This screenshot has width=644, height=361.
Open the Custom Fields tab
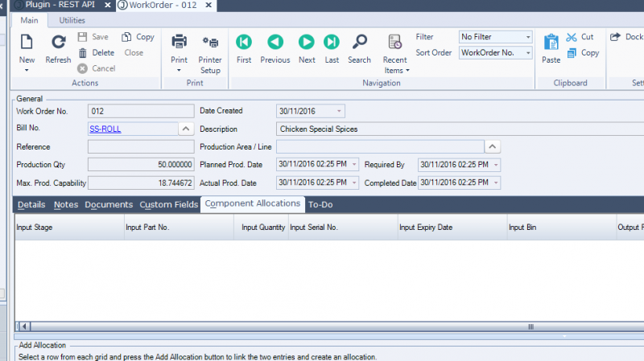point(168,205)
